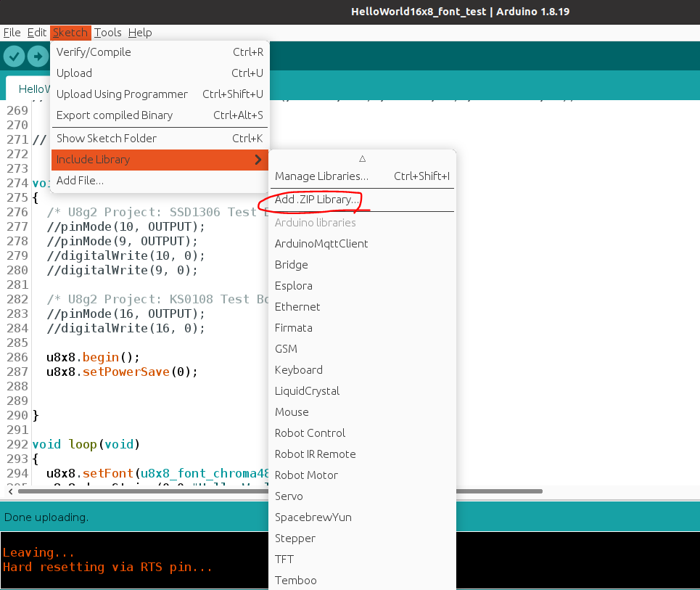The width and height of the screenshot is (700, 590).
Task: Click the //pinMode(16, OUTPUT) line
Action: (x=125, y=314)
